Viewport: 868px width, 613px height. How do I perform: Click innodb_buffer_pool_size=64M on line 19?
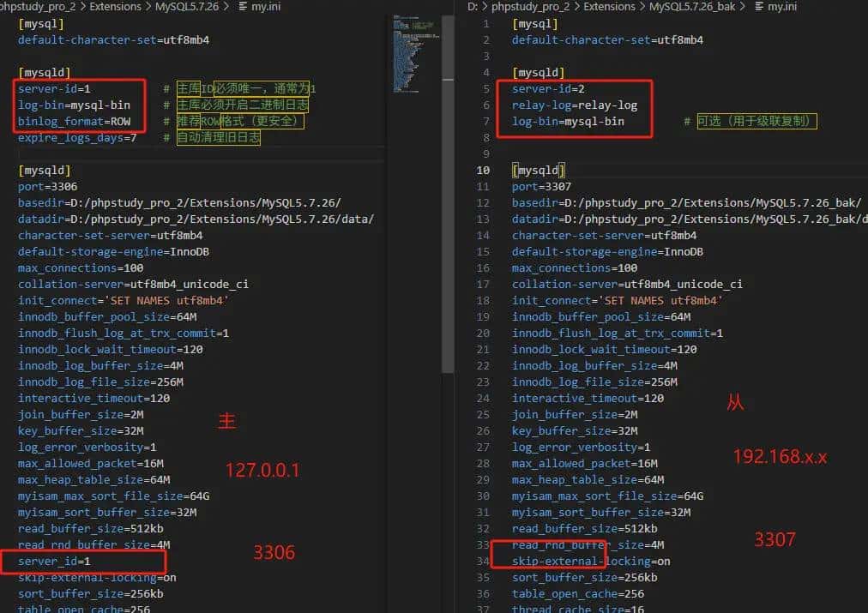pyautogui.click(x=601, y=317)
